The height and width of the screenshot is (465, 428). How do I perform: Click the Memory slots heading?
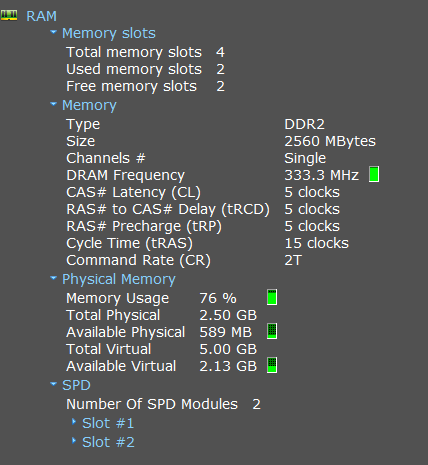(x=109, y=33)
